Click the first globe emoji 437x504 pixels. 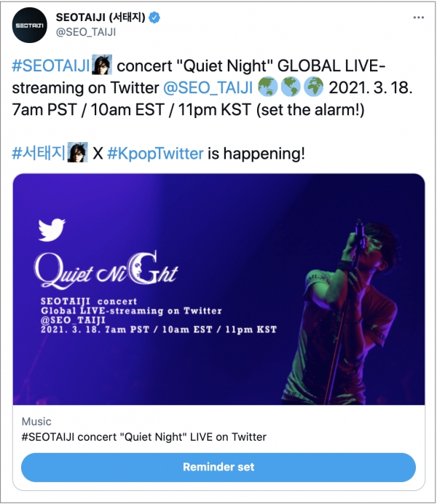click(x=268, y=87)
